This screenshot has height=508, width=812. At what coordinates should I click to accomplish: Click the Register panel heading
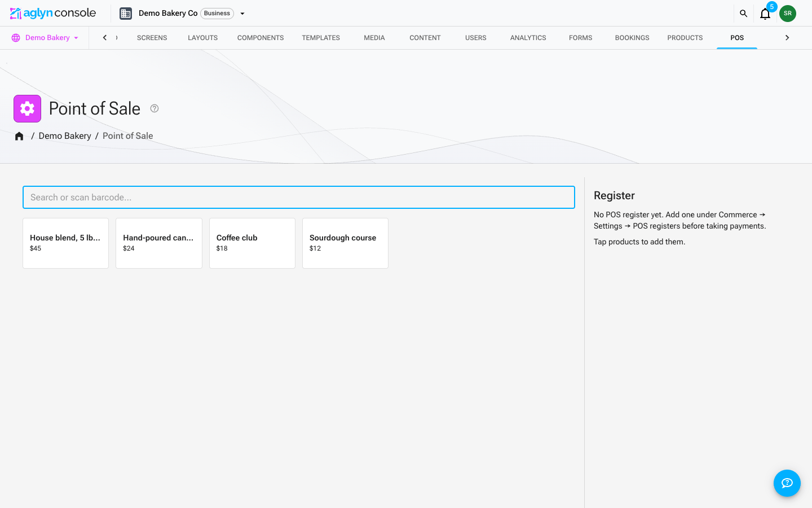pyautogui.click(x=614, y=196)
